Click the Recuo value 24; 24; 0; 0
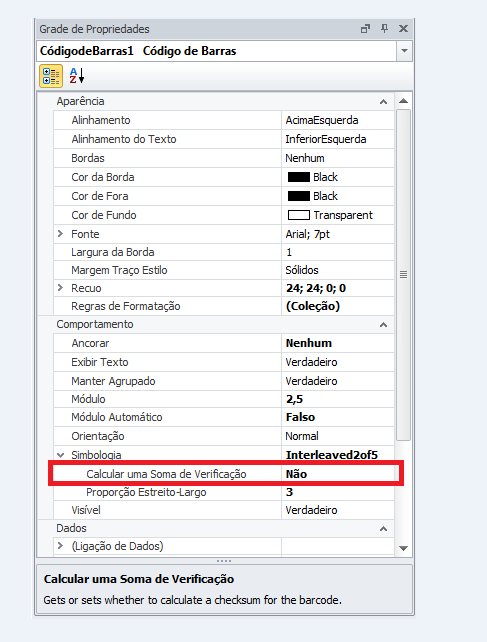Viewport: 487px width, 642px height. point(316,288)
